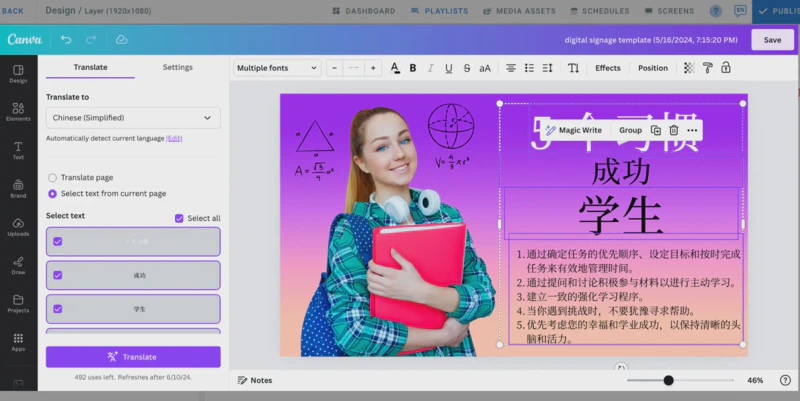Click the Back link
The image size is (800, 401).
coord(12,11)
